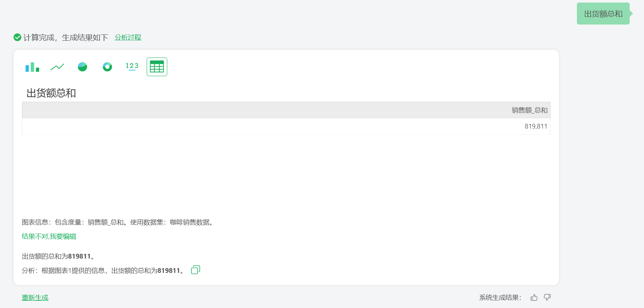This screenshot has height=308, width=644.
Task: Select the donut chart icon
Action: (107, 67)
